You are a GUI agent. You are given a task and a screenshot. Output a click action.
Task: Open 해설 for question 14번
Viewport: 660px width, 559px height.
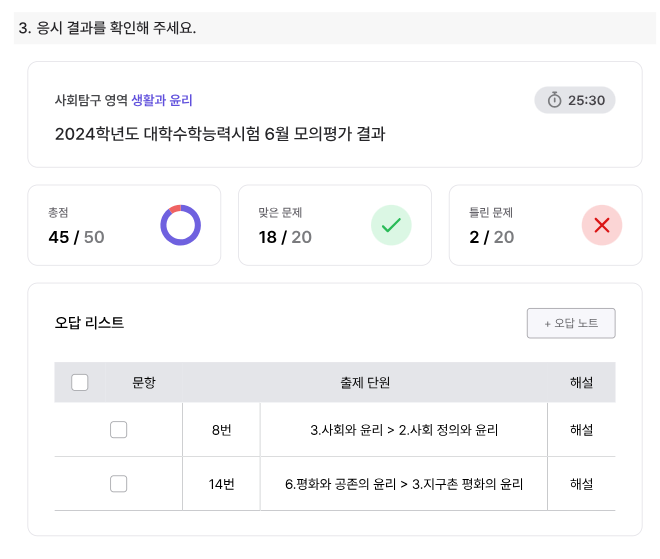pos(581,484)
